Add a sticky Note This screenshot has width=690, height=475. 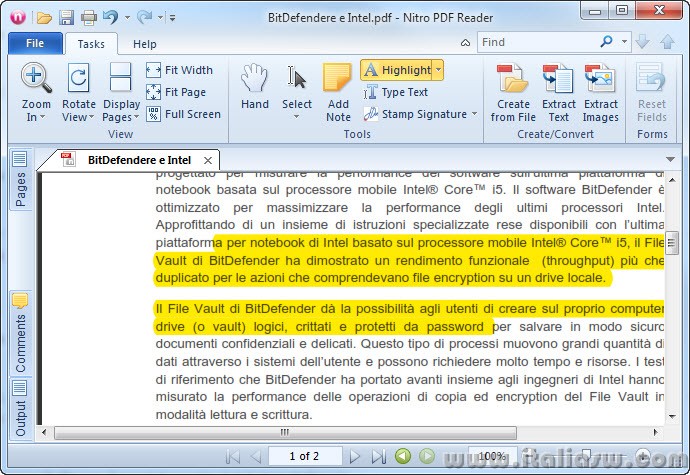coord(338,92)
